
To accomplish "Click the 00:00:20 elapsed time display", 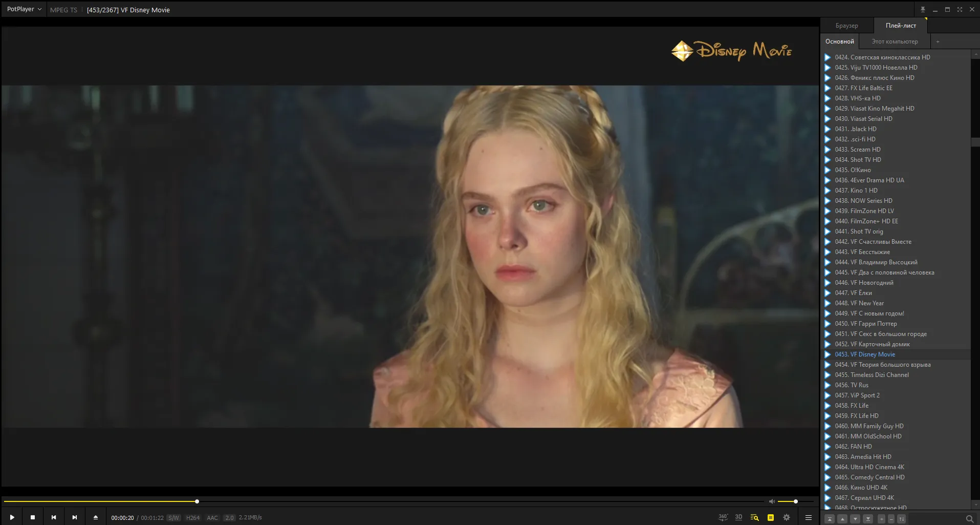I will pyautogui.click(x=122, y=518).
